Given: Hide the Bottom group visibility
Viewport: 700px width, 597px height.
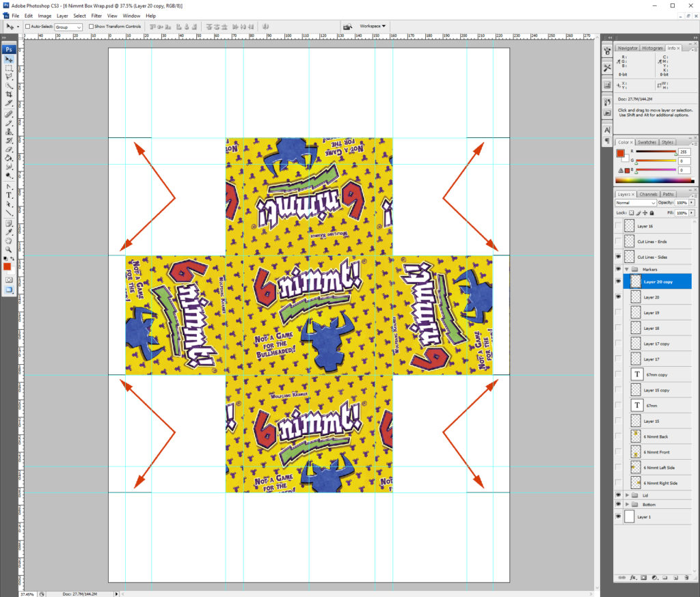Looking at the screenshot, I should coord(618,504).
